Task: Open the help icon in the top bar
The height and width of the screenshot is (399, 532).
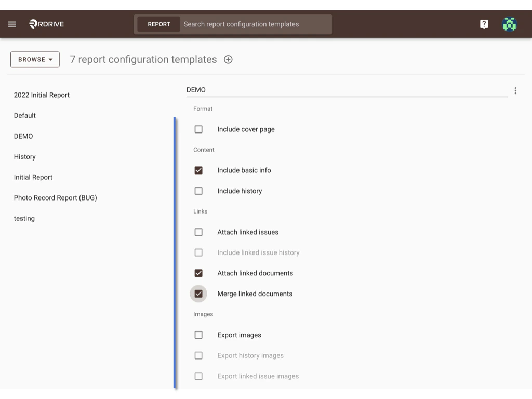Action: [x=484, y=24]
